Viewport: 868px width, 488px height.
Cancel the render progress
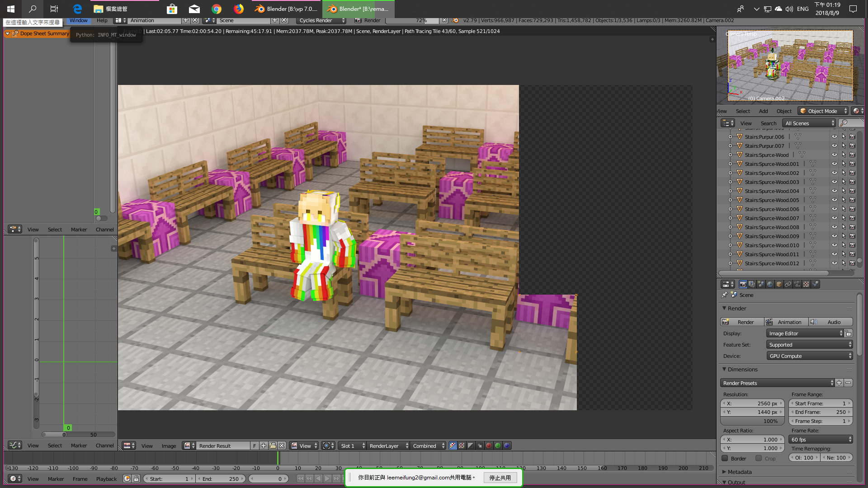[x=444, y=20]
